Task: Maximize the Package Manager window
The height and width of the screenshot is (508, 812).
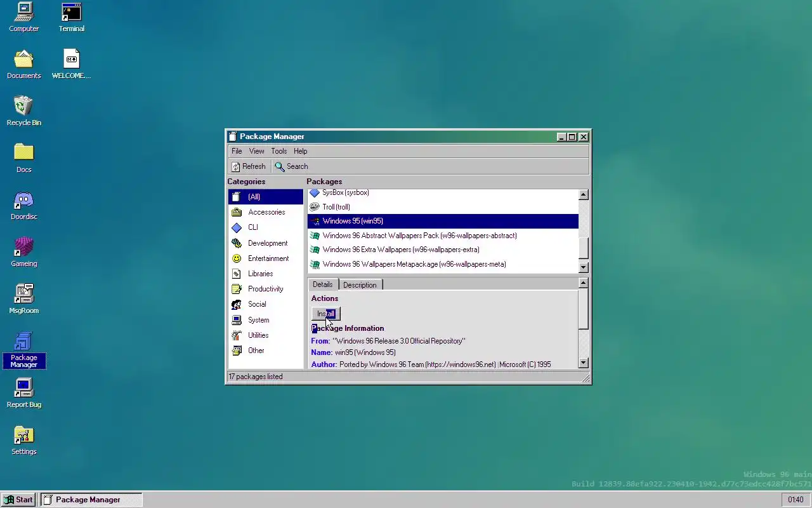Action: pyautogui.click(x=572, y=137)
